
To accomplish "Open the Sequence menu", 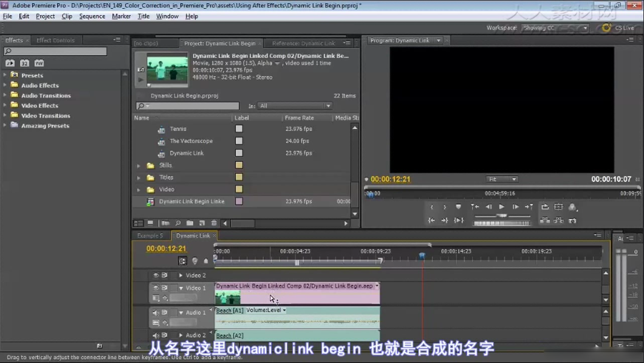I will 92,16.
